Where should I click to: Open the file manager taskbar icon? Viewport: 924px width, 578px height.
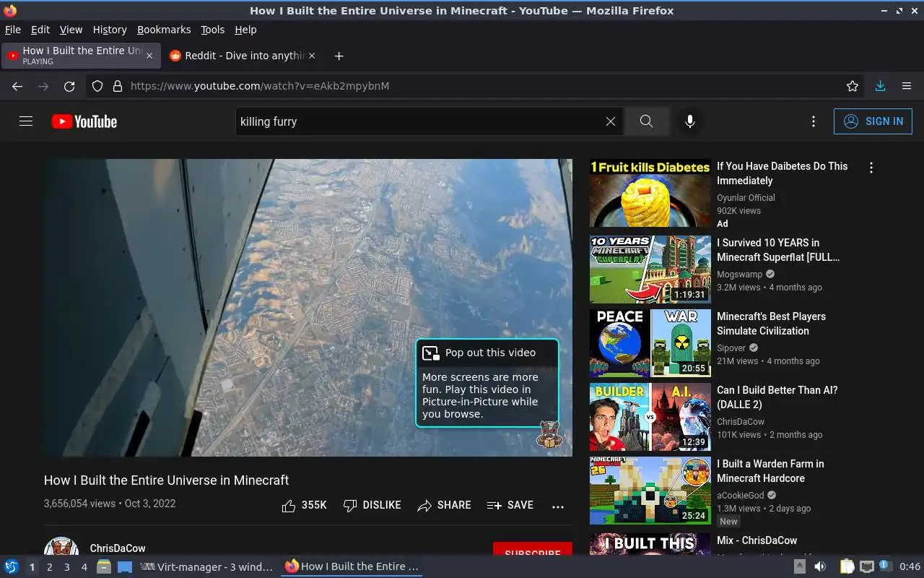tap(104, 567)
